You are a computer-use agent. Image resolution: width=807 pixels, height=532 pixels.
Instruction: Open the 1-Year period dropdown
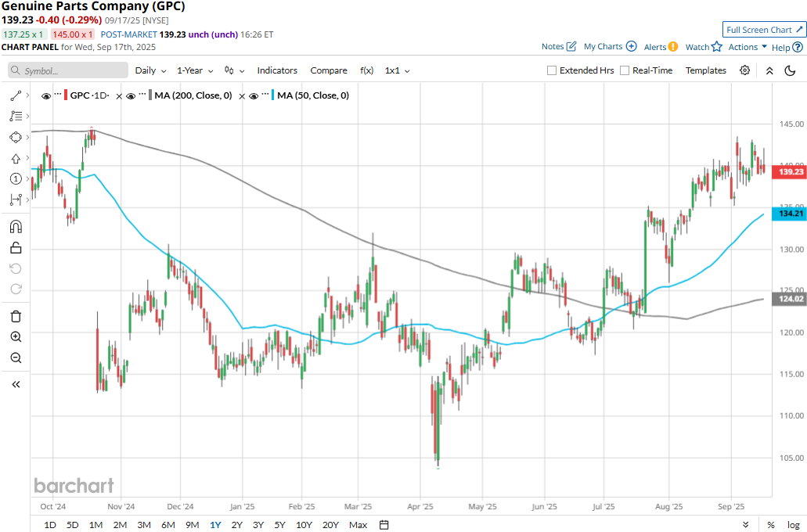(x=195, y=70)
